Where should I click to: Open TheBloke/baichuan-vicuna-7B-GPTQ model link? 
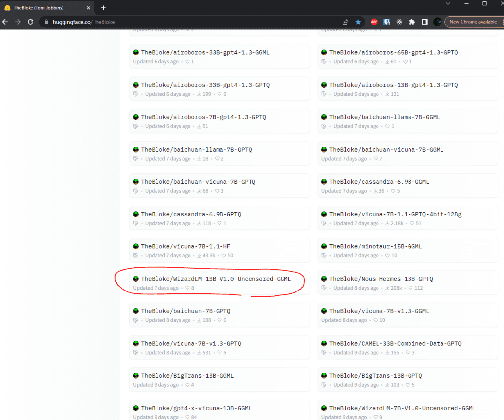(x=198, y=182)
